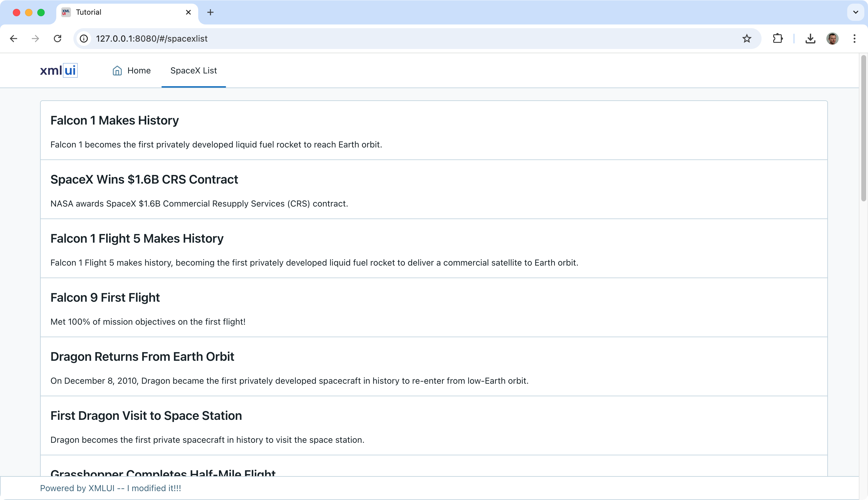
Task: Open the Chrome three-dot menu
Action: tap(854, 39)
